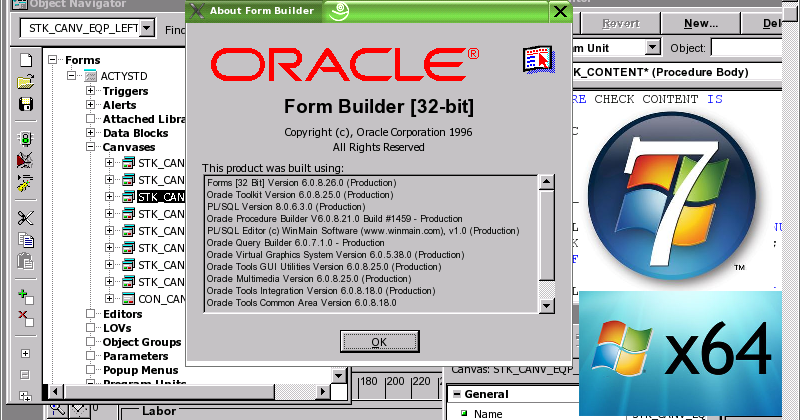Image resolution: width=800 pixels, height=420 pixels.
Task: Expand the Alerts node
Action: point(90,105)
